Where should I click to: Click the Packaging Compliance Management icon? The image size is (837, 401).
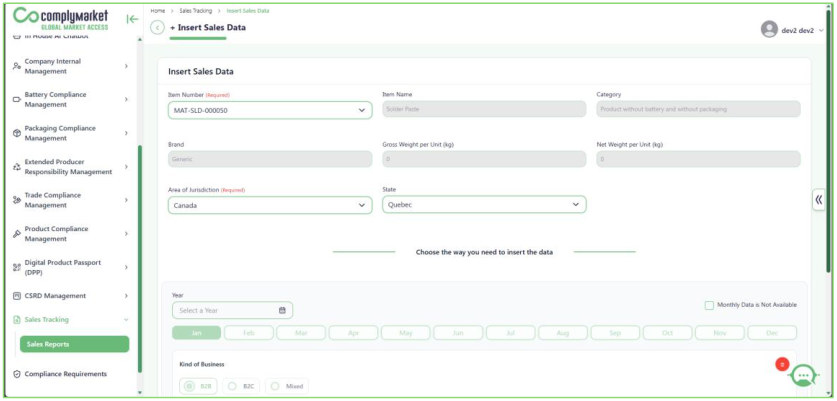(x=17, y=133)
